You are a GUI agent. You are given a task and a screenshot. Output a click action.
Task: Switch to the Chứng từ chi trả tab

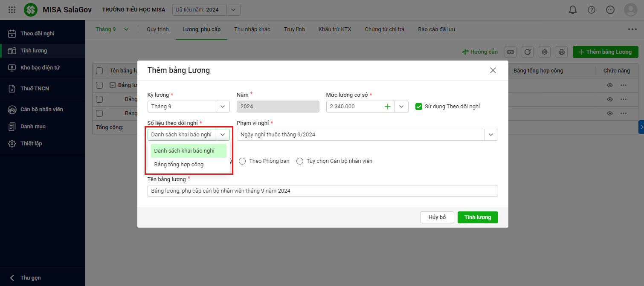pos(384,29)
